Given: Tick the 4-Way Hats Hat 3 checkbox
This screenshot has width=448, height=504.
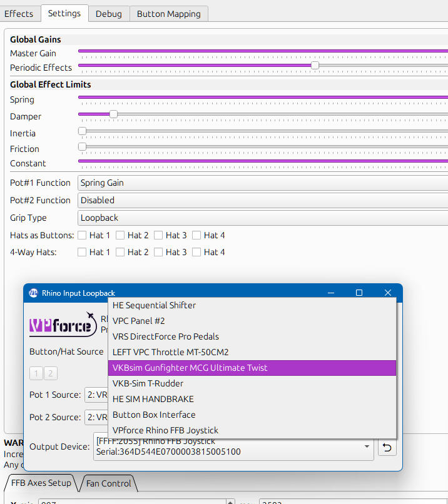Looking at the screenshot, I should click(x=158, y=252).
